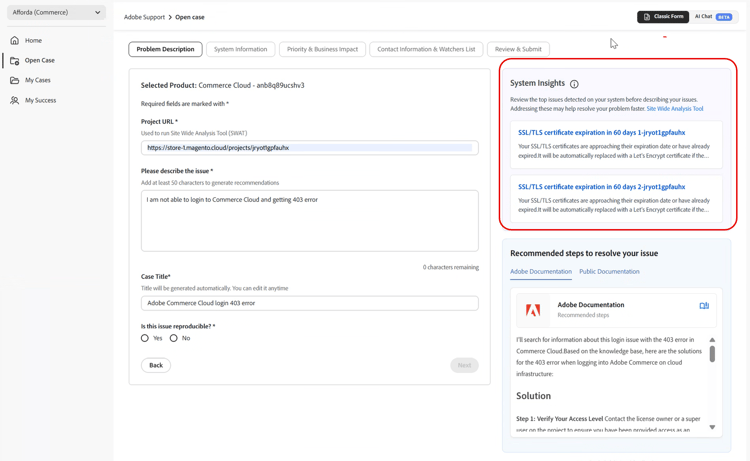750x461 pixels.
Task: Click Adobe Support breadcrumb link
Action: (144, 17)
